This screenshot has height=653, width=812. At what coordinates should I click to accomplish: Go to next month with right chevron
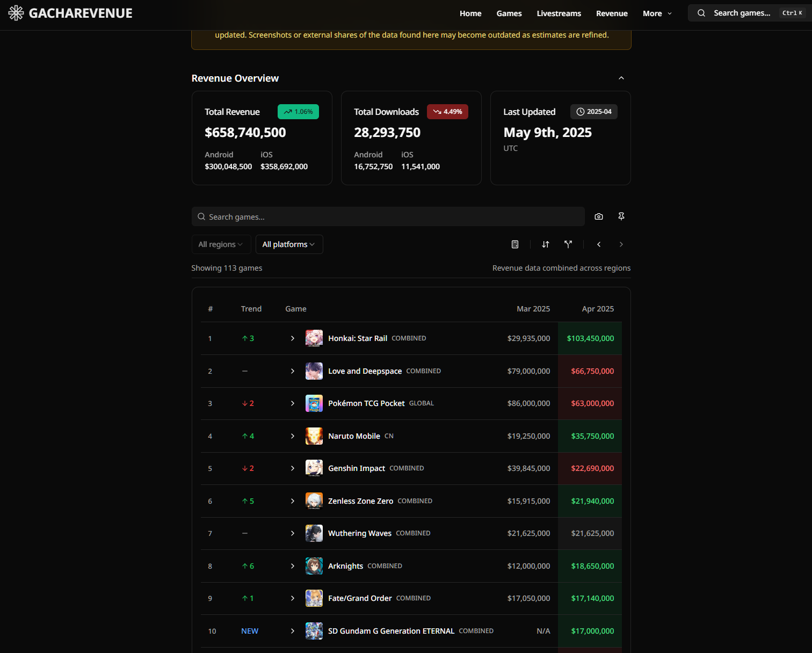pos(621,244)
